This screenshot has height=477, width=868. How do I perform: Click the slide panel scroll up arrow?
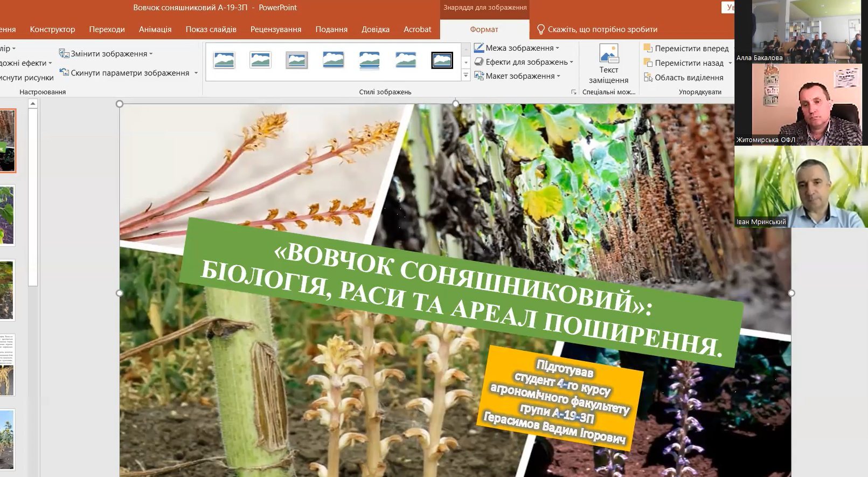point(33,103)
